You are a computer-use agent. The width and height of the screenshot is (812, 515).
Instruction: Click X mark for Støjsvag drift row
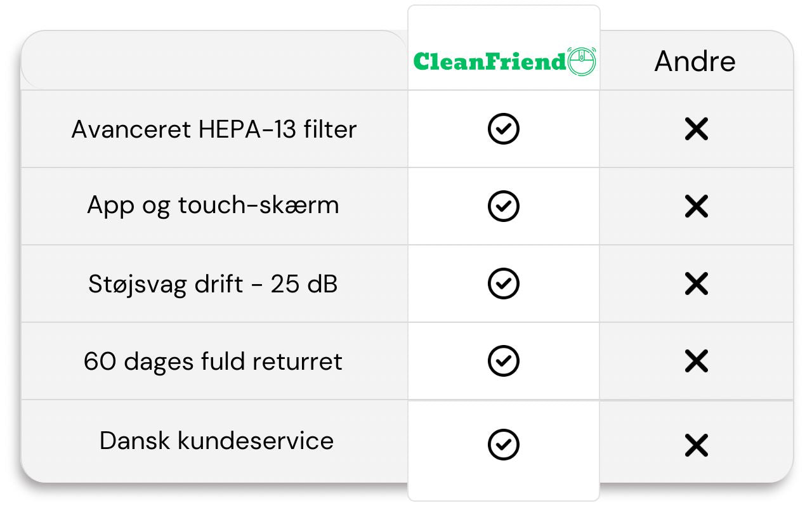697,284
